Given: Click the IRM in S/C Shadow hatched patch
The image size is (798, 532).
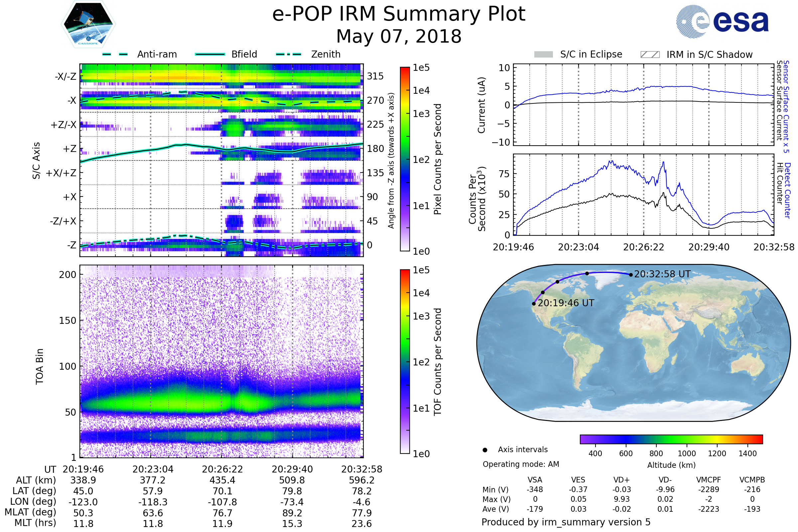Looking at the screenshot, I should click(x=650, y=55).
